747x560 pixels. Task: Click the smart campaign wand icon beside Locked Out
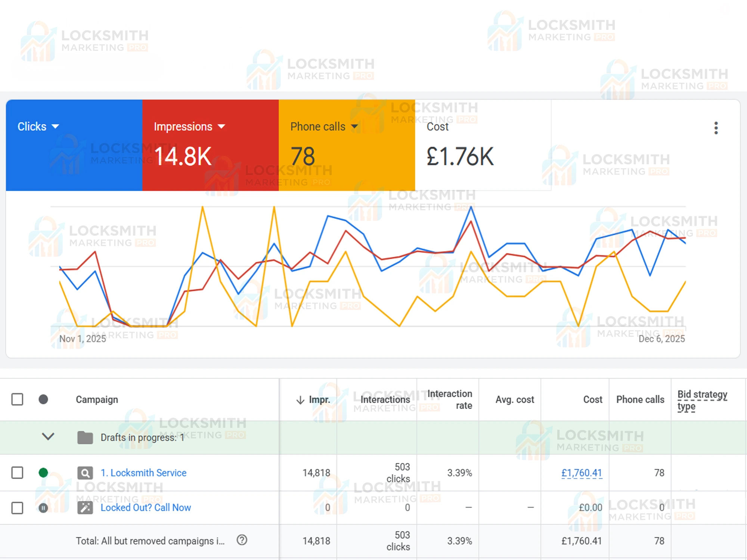(85, 507)
